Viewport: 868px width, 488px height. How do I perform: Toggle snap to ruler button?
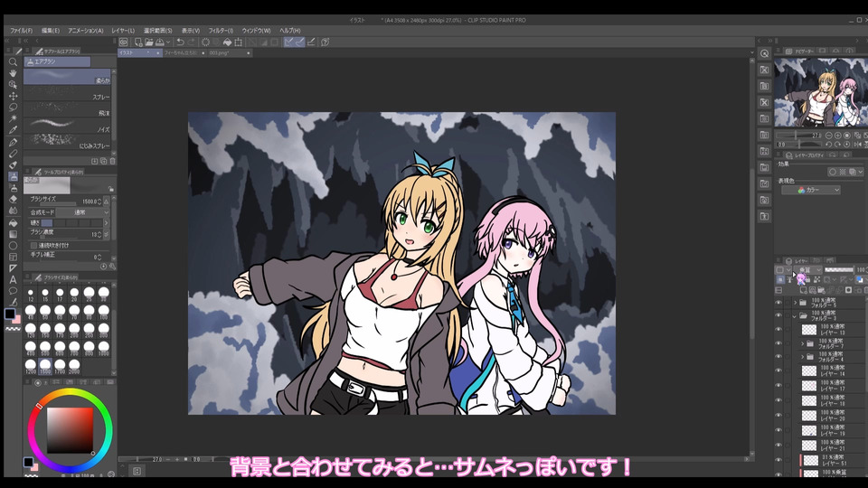288,42
